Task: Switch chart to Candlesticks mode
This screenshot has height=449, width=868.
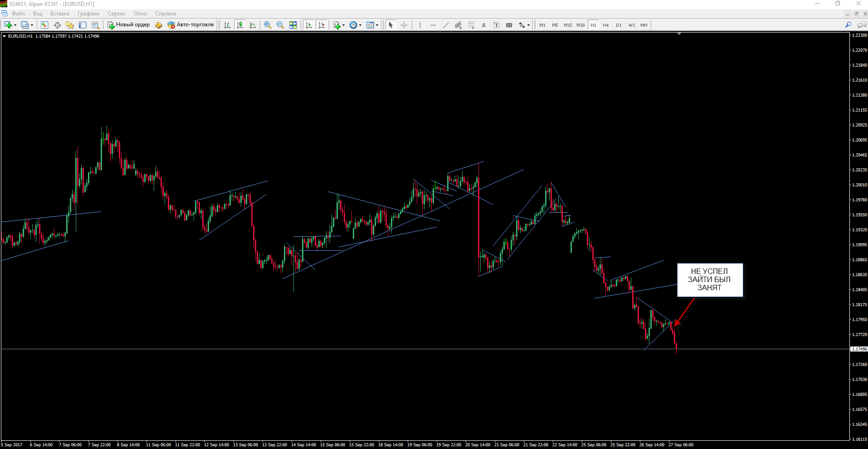Action: click(x=239, y=25)
